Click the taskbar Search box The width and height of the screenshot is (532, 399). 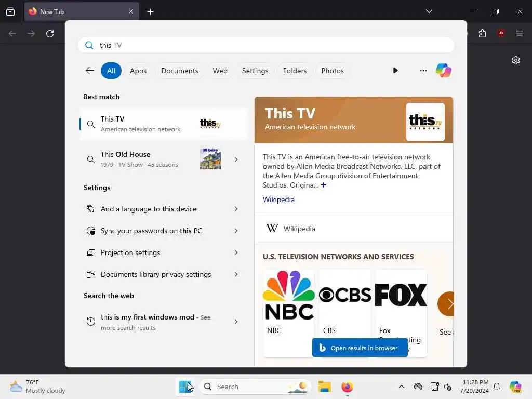click(255, 387)
